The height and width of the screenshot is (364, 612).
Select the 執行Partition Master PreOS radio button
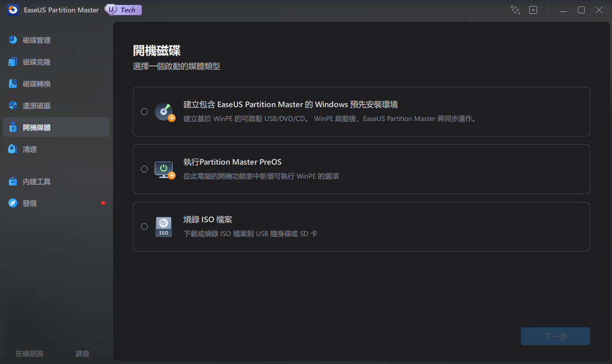click(144, 169)
